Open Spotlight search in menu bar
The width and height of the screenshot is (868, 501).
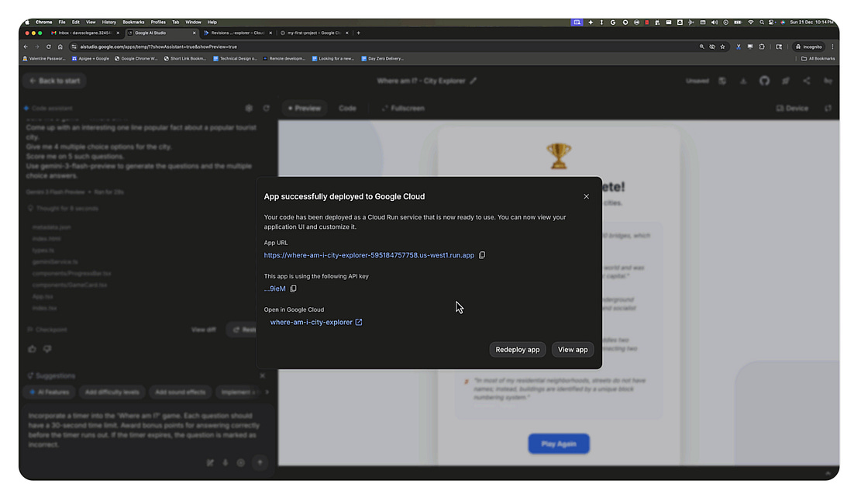(x=762, y=22)
